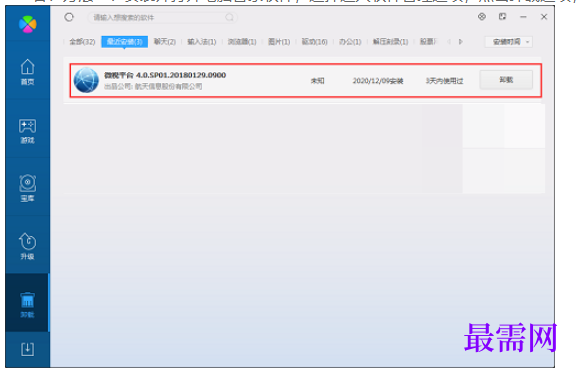
Task: Click the circular refresh icon beside search box
Action: tap(69, 17)
